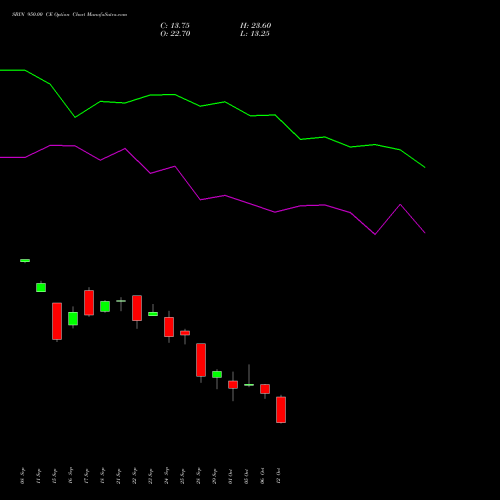Click the close value 'C: 13.75'
The image size is (500, 500).
(x=175, y=26)
